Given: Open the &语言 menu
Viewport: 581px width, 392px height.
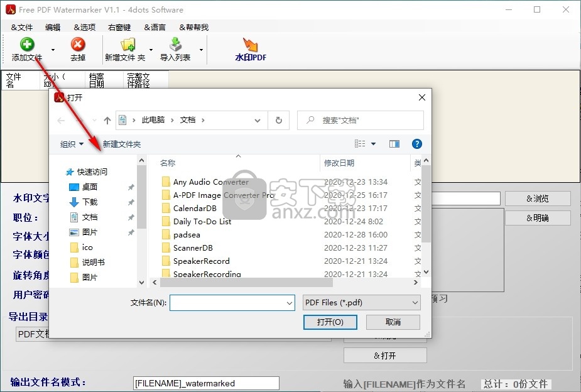Looking at the screenshot, I should tap(155, 28).
